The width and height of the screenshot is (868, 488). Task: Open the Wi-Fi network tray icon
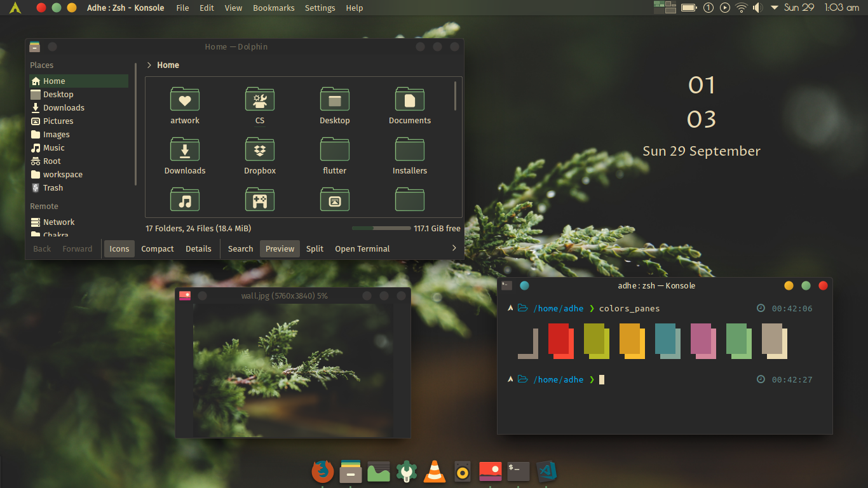click(742, 8)
